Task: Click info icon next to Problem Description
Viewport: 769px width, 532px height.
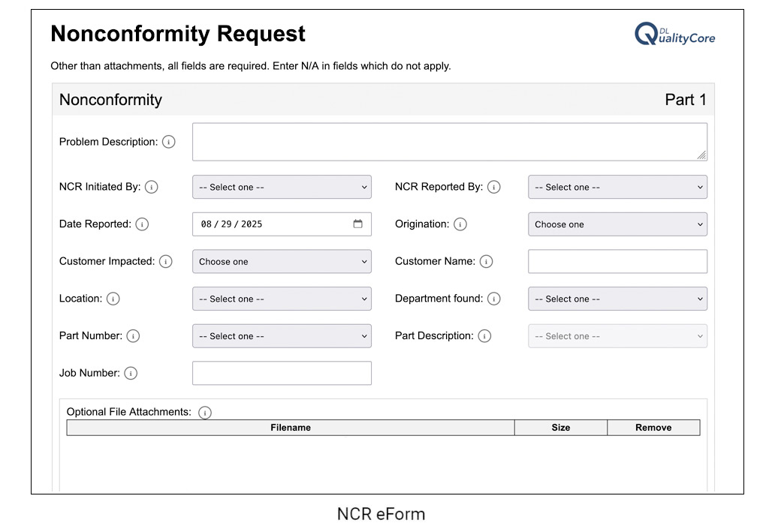Action: point(169,142)
